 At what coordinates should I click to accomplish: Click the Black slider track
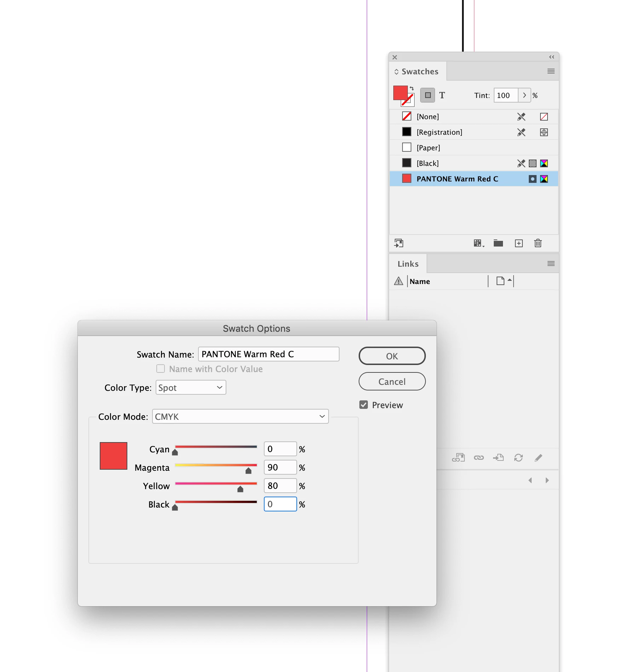pyautogui.click(x=216, y=502)
